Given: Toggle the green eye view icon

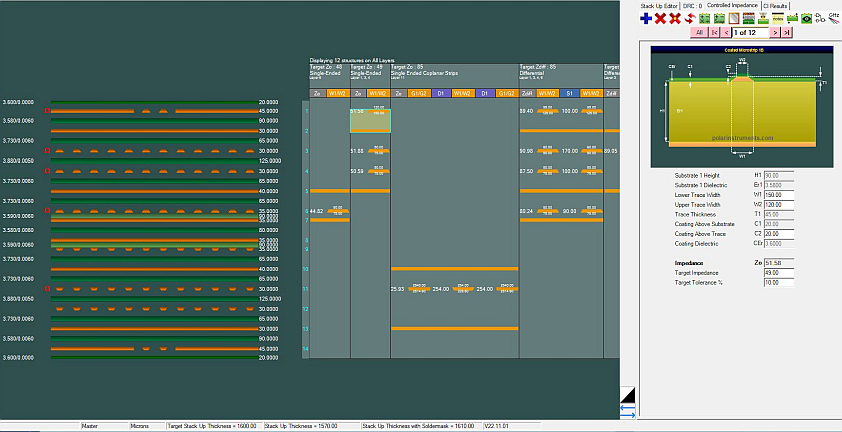Looking at the screenshot, I should (807, 19).
